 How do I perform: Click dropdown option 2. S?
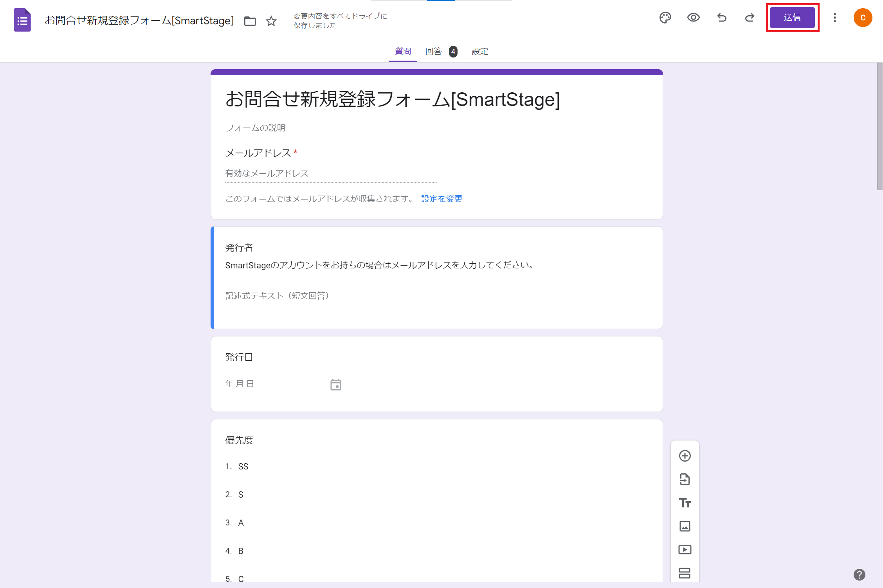pos(234,494)
